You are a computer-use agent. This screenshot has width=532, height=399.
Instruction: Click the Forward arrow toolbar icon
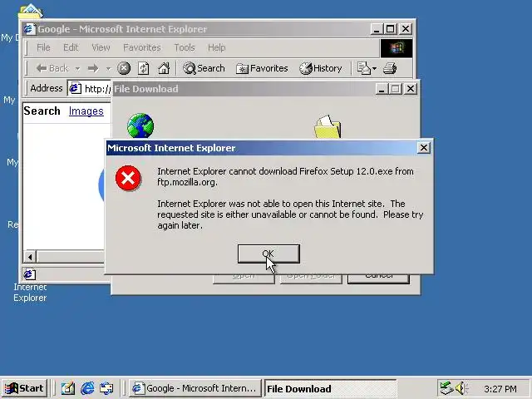(x=93, y=68)
